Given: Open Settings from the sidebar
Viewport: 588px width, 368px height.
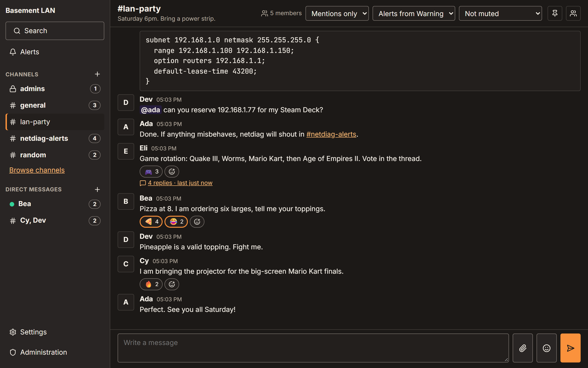Looking at the screenshot, I should point(55,332).
